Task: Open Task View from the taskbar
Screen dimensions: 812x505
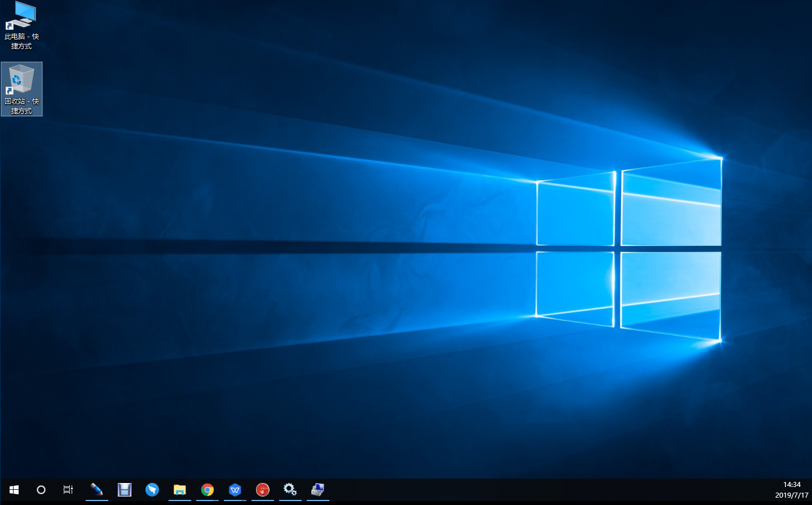Action: [x=68, y=490]
